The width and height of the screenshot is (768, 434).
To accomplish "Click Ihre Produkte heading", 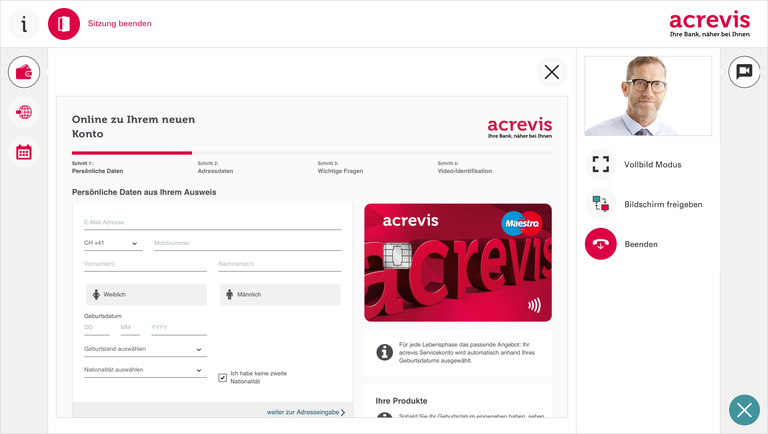I will 401,401.
